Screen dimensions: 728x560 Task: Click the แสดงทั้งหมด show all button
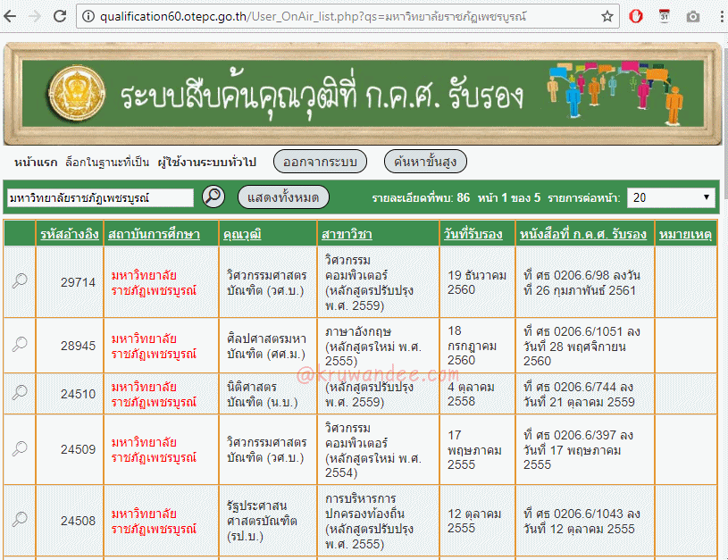(283, 197)
